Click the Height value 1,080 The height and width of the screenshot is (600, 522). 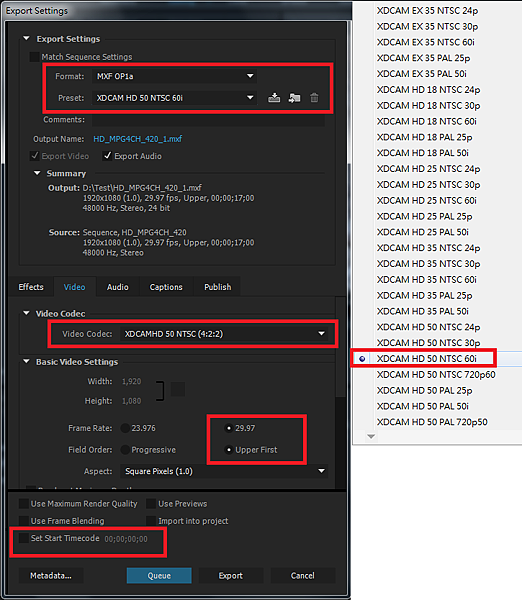[132, 401]
